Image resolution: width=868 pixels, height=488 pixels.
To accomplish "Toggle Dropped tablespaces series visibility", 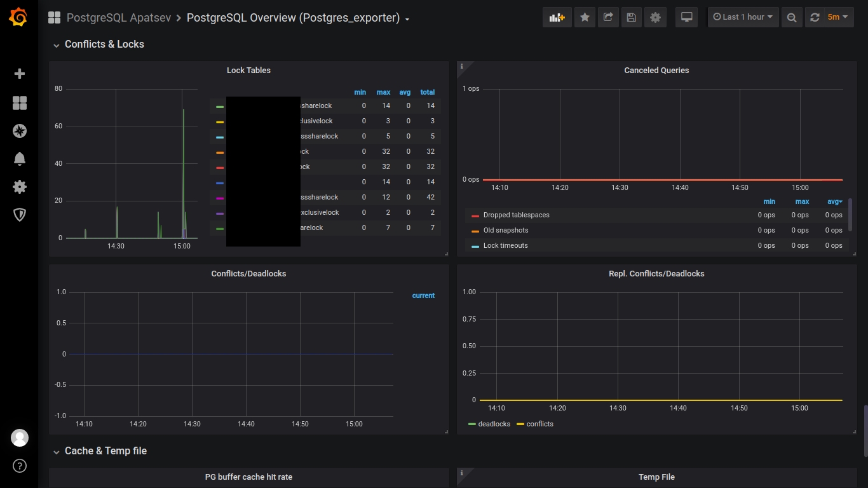I will [516, 215].
